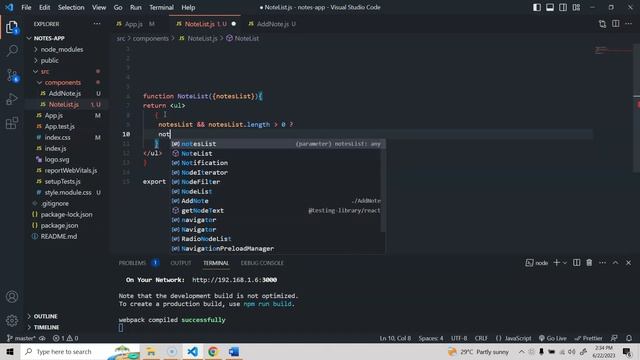
Task: Open notifications bell in status bar
Action: pyautogui.click(x=629, y=338)
